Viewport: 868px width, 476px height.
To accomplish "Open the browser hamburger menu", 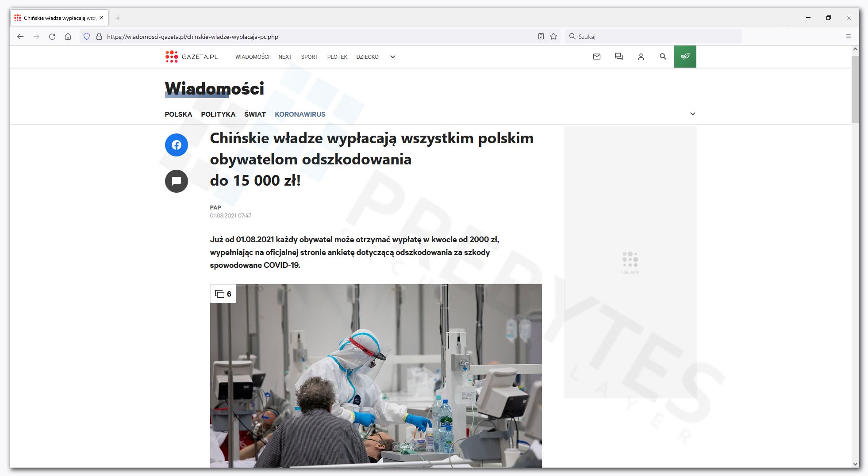I will pyautogui.click(x=849, y=37).
